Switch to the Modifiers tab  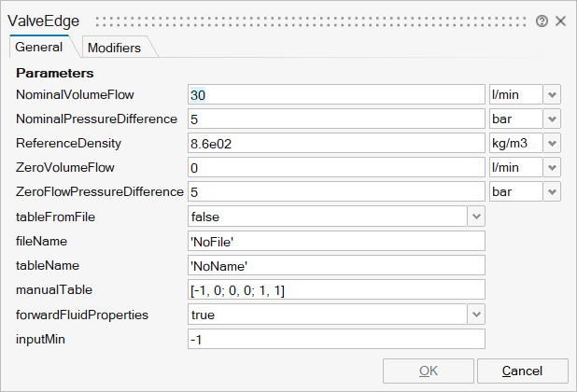(114, 48)
